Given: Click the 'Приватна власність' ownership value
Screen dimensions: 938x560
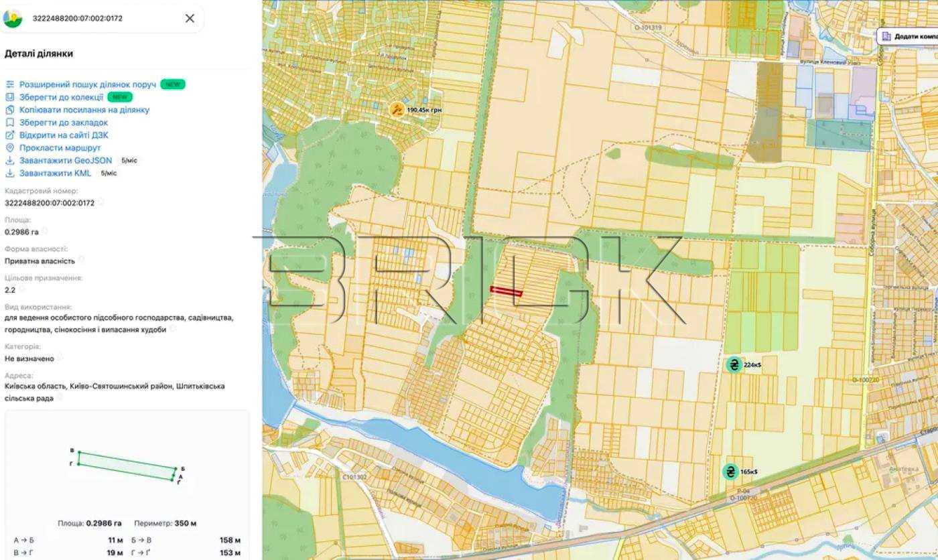Looking at the screenshot, I should (x=40, y=261).
